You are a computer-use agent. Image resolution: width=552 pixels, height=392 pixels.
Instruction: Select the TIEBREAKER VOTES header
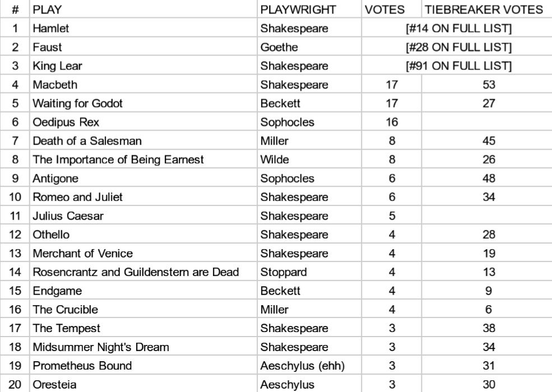[x=484, y=10]
